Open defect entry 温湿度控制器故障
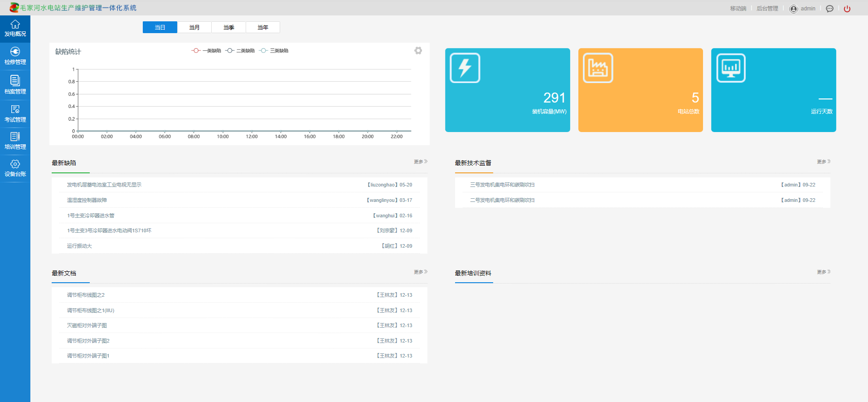 (87, 200)
